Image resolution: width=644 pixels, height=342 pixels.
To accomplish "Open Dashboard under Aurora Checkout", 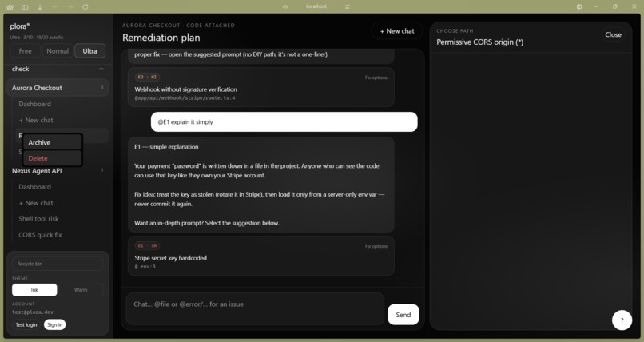I will 35,104.
